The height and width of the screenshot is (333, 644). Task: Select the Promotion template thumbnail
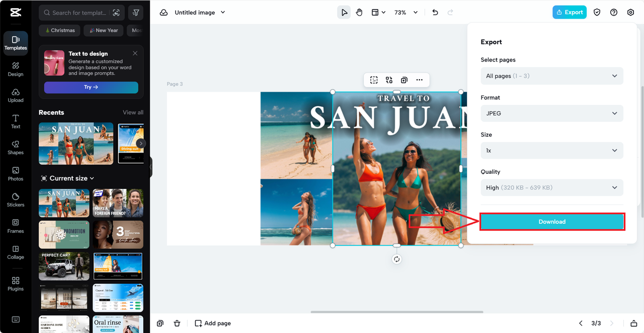64,234
